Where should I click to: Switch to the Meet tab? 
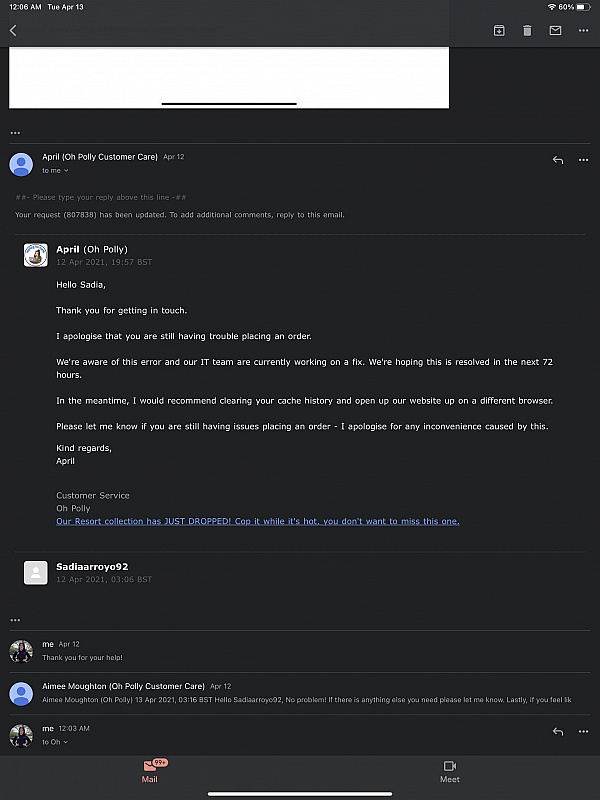point(450,771)
